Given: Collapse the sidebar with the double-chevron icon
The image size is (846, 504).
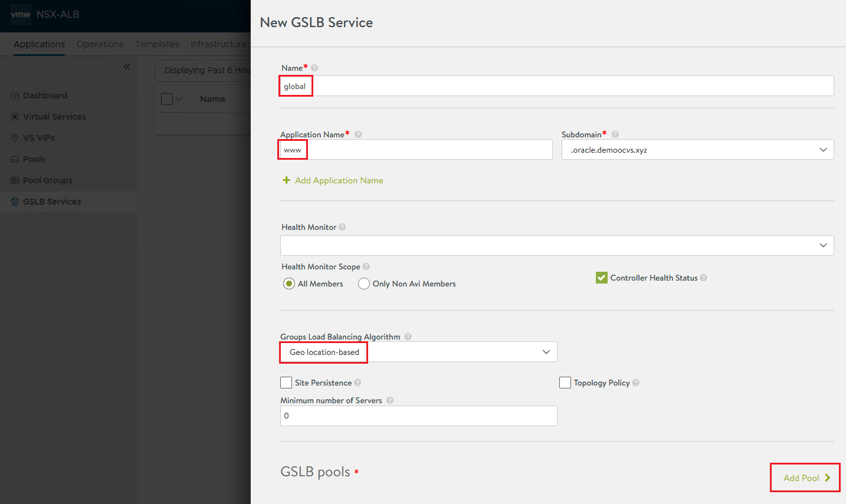Looking at the screenshot, I should pos(127,67).
